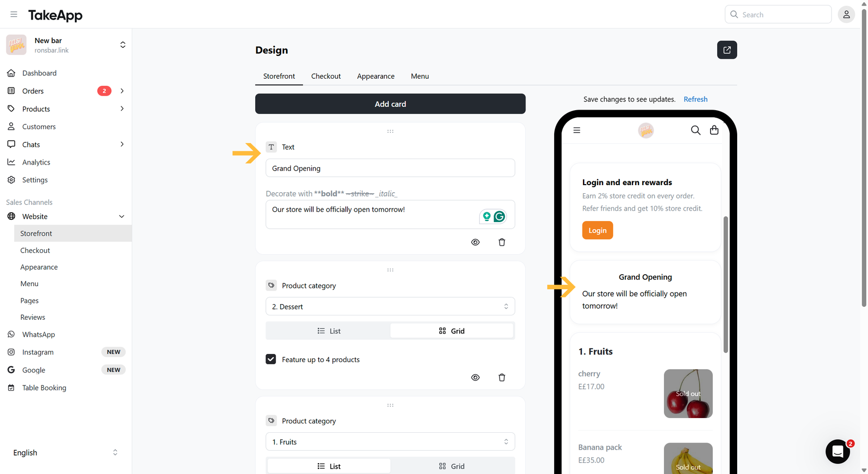Click the Refresh link
This screenshot has height=474, width=868.
click(695, 99)
